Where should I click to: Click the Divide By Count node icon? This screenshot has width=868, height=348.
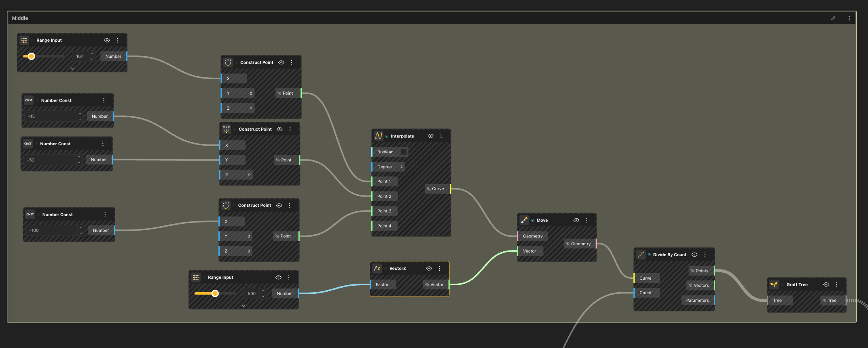tap(641, 255)
